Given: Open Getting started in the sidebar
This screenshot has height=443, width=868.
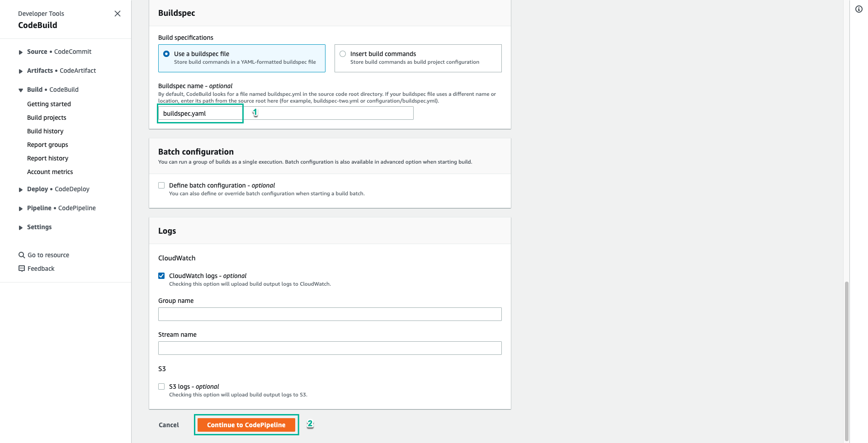Looking at the screenshot, I should (49, 104).
